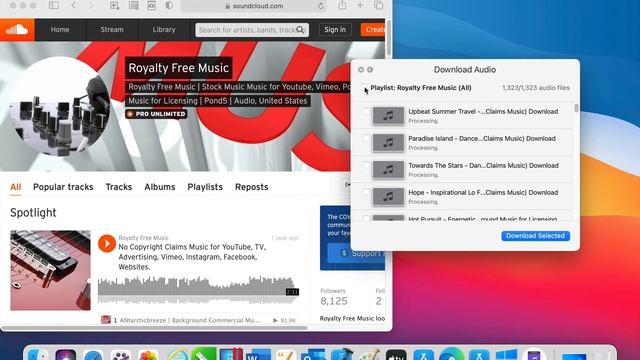Open the video downloader extension icon
This screenshot has height=360, width=640.
[115, 5]
